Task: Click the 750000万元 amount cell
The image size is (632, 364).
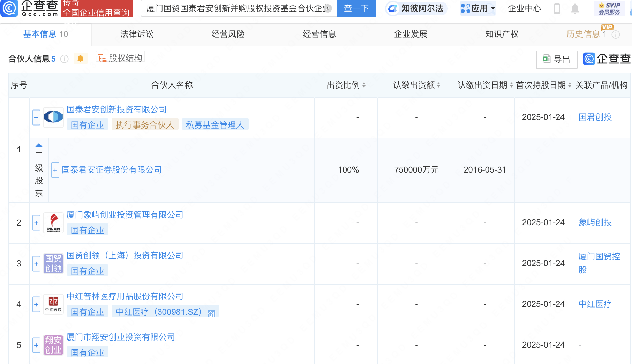Action: tap(416, 170)
